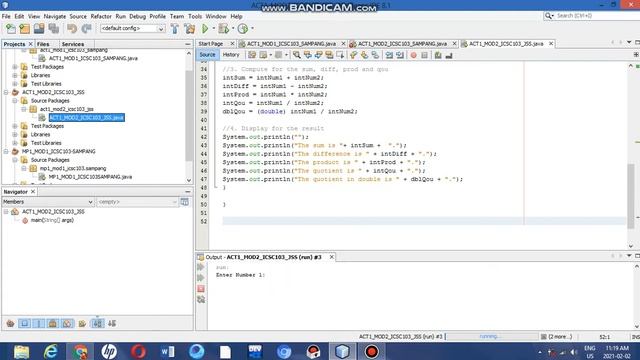Click the Build Project hammer icon
Screen dimensions: 640x360
[x=175, y=29]
